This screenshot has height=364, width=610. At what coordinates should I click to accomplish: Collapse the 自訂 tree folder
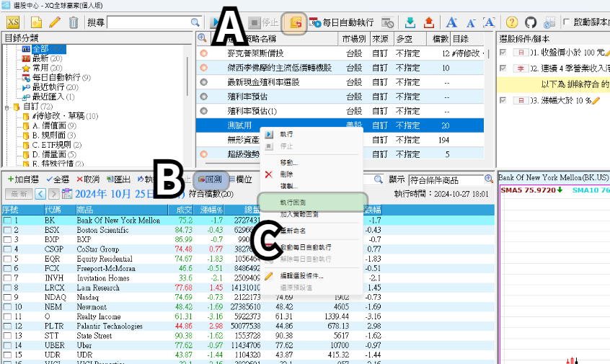(7, 107)
